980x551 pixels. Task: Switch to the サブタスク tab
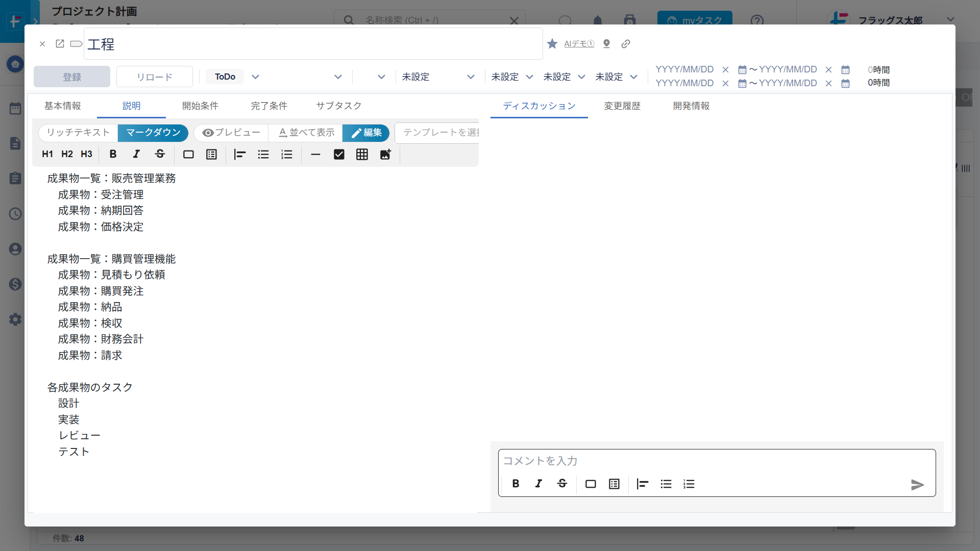(x=338, y=106)
